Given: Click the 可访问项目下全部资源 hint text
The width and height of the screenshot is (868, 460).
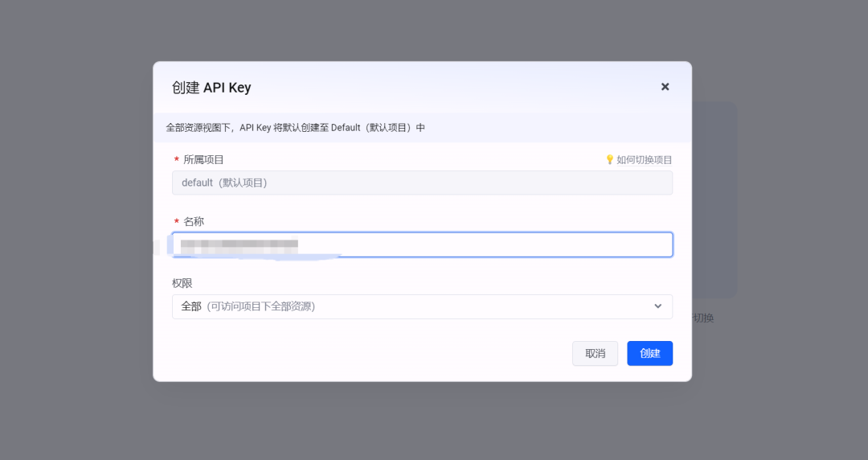Looking at the screenshot, I should click(x=261, y=306).
